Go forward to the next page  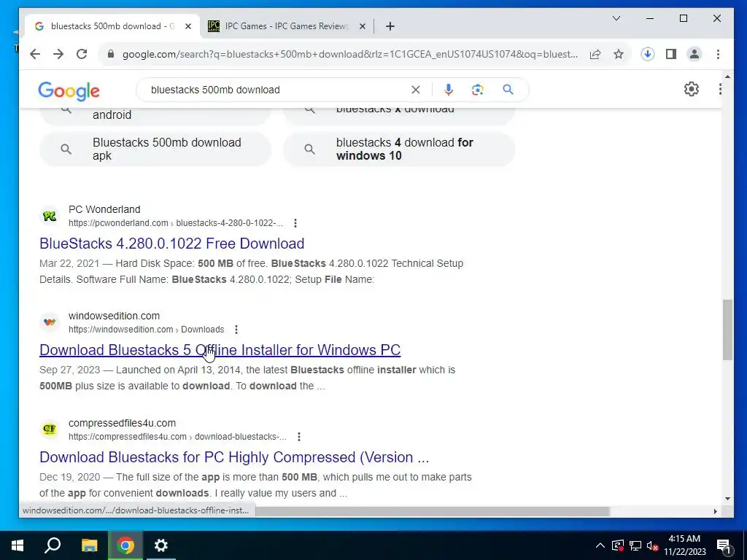click(58, 54)
